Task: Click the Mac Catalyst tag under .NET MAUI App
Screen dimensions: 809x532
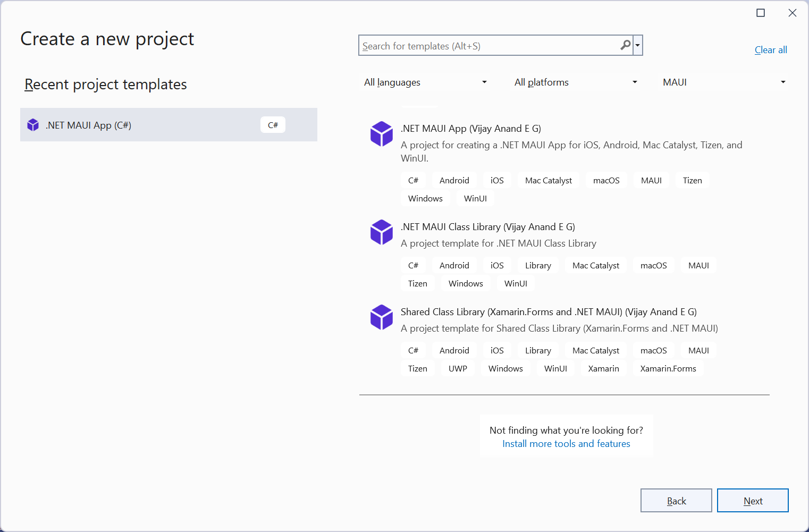Action: pos(549,181)
